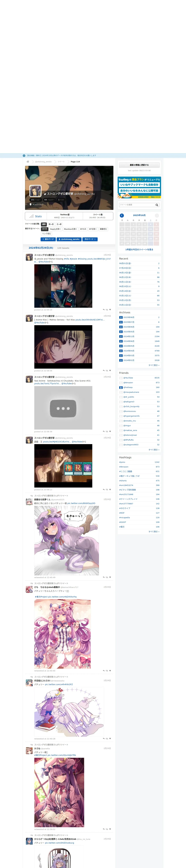Click the twilog 課金プラン renewal banner

(139, 188)
